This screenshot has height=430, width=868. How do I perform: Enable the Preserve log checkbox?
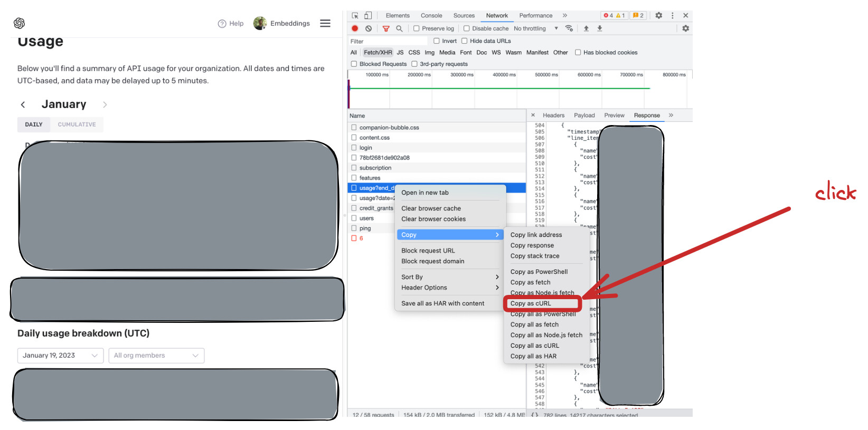[417, 28]
